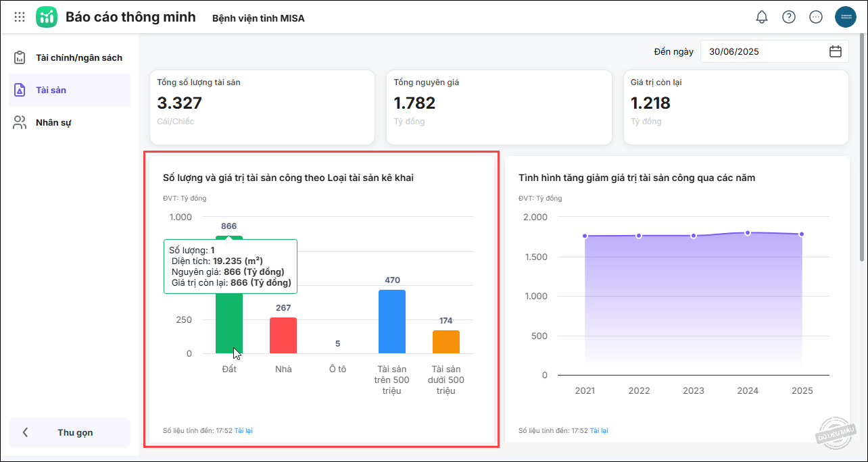Click Tải lại under the line chart
This screenshot has height=462, width=868.
click(599, 430)
